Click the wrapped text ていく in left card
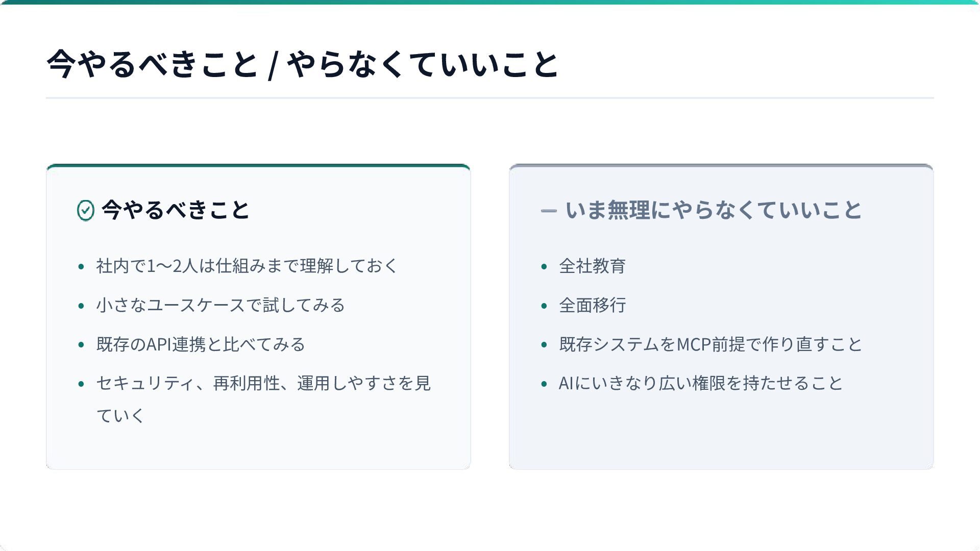 tap(120, 416)
